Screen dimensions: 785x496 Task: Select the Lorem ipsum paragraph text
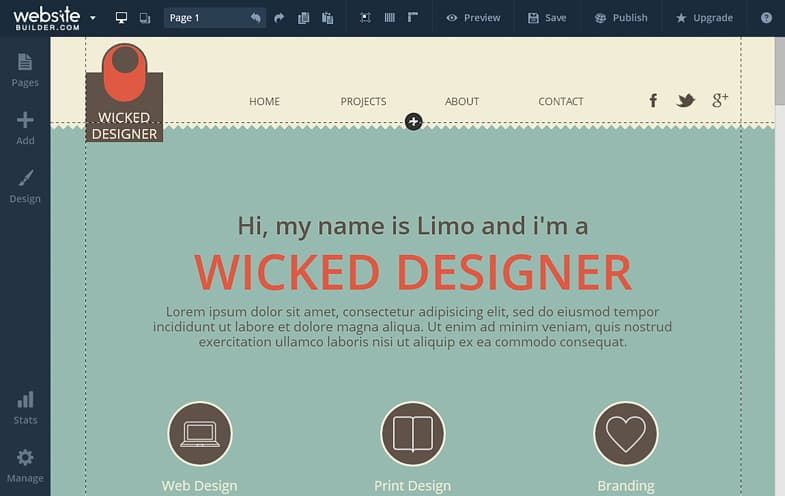[x=413, y=327]
